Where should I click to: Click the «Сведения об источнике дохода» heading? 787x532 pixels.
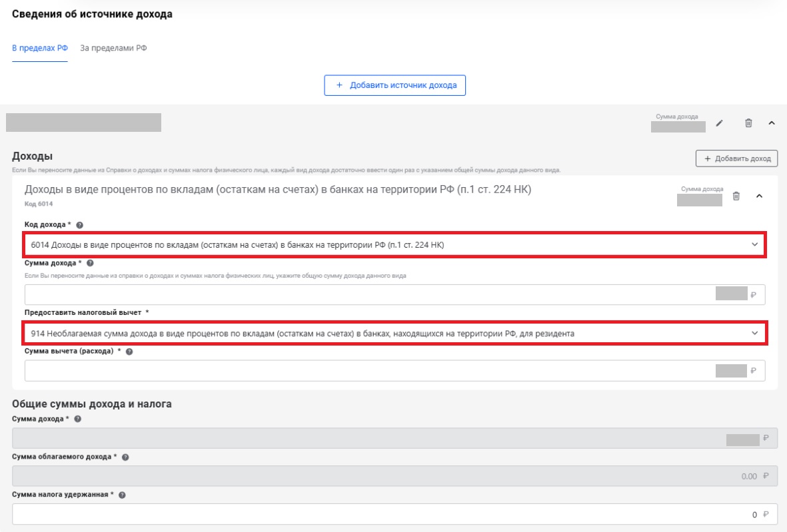(x=93, y=14)
